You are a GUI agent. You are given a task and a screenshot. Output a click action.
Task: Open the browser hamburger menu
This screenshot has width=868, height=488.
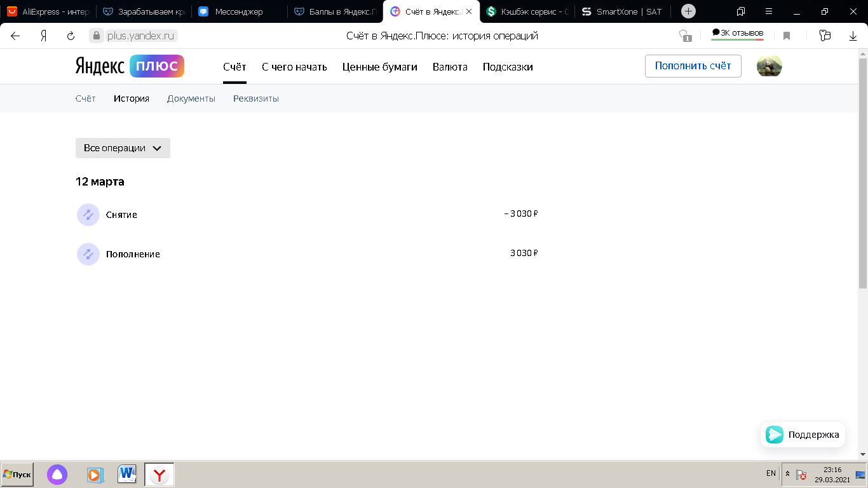pyautogui.click(x=770, y=11)
